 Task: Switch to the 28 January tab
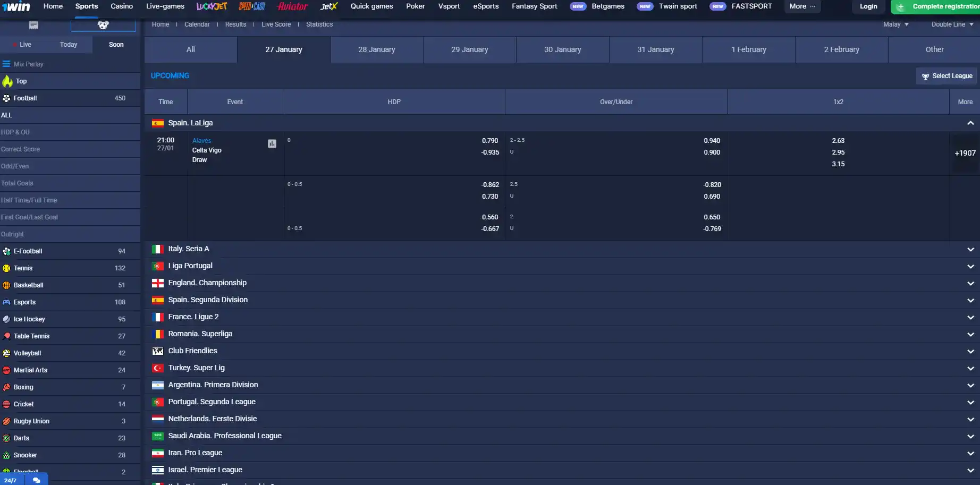[x=377, y=49]
